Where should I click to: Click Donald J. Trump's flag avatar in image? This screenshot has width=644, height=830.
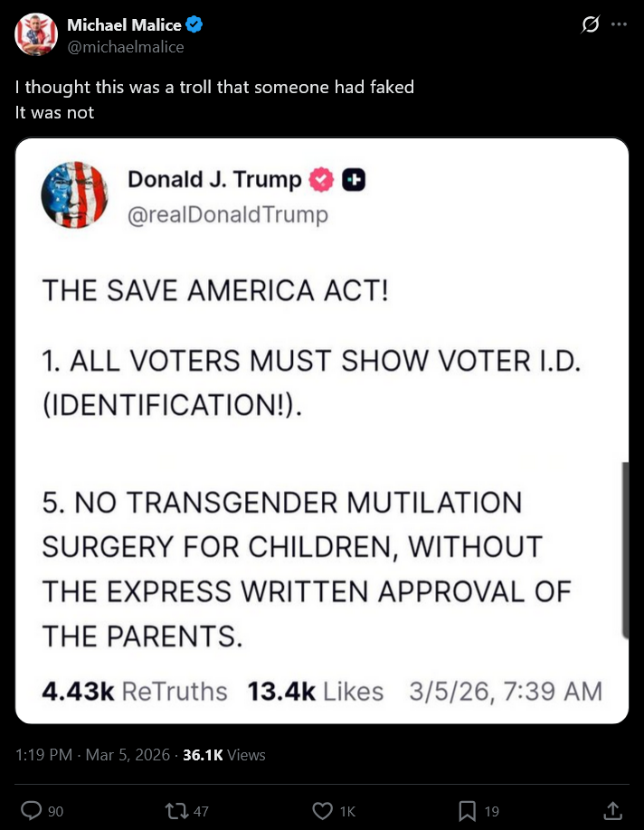pyautogui.click(x=75, y=194)
